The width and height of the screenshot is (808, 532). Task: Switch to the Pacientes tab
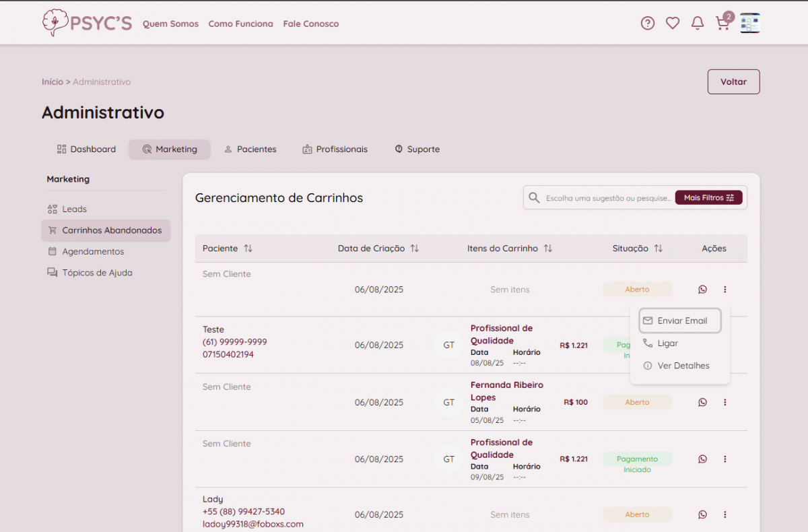coord(250,149)
